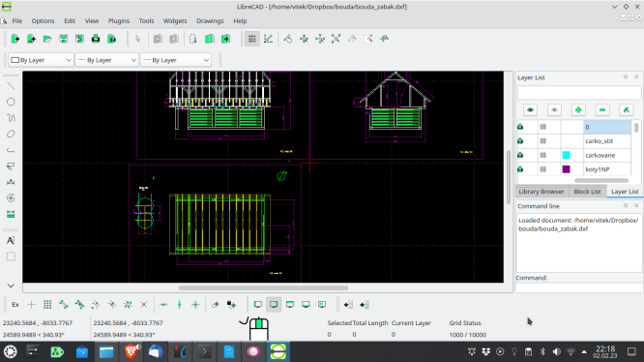Print the drawing with the printer icon

coord(96,39)
